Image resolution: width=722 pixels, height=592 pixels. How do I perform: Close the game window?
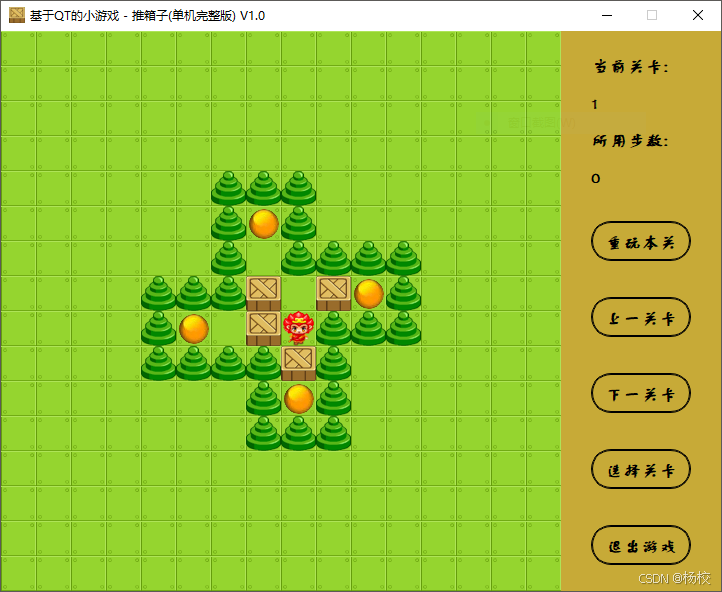(x=698, y=15)
